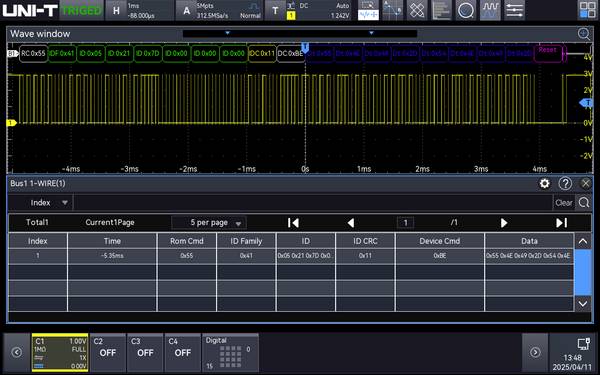
Task: Select the ID Family column header
Action: (246, 241)
